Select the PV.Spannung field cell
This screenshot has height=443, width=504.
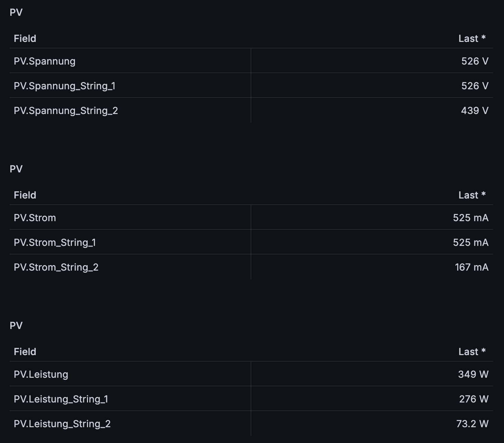pyautogui.click(x=45, y=61)
